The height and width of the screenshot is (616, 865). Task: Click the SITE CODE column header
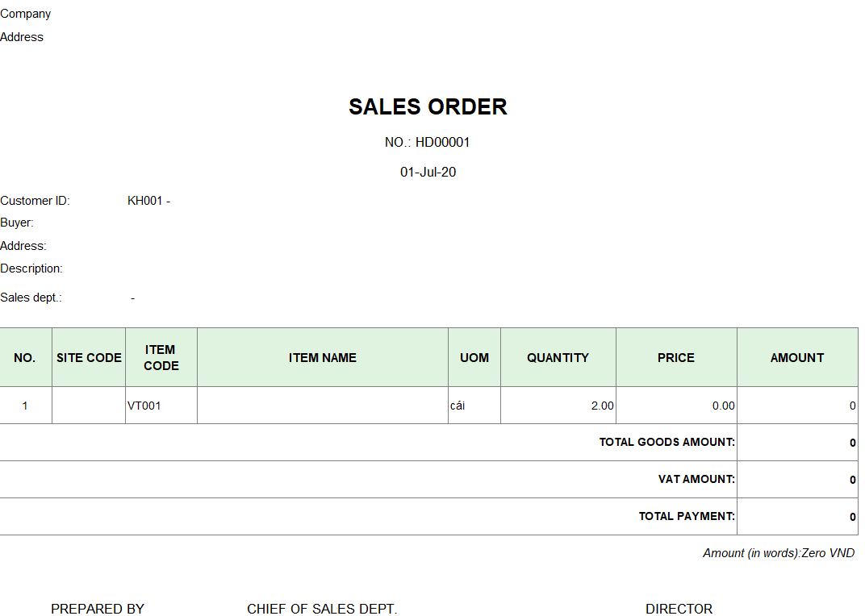(89, 357)
